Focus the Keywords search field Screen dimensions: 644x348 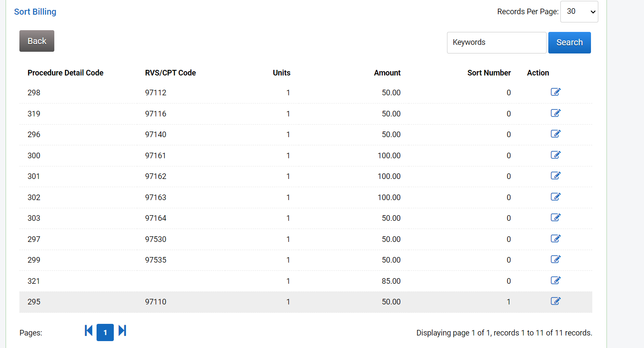pos(496,43)
